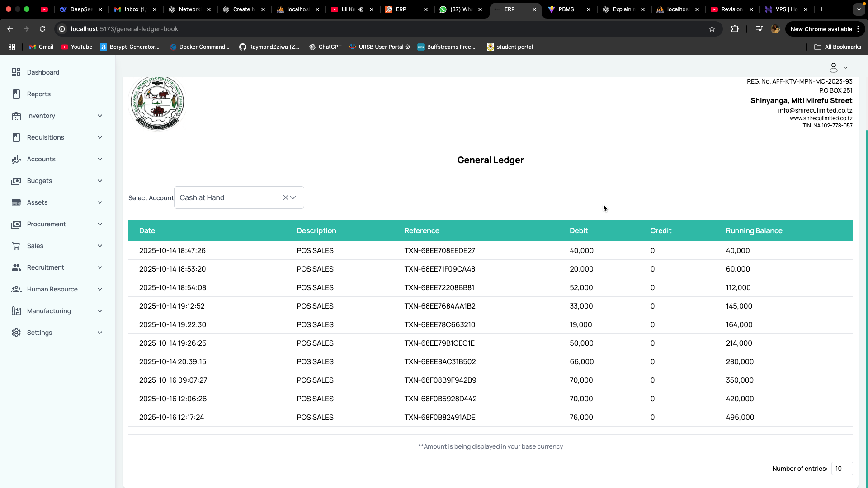Switch to the PBMS browser tab
868x488 pixels.
(566, 9)
